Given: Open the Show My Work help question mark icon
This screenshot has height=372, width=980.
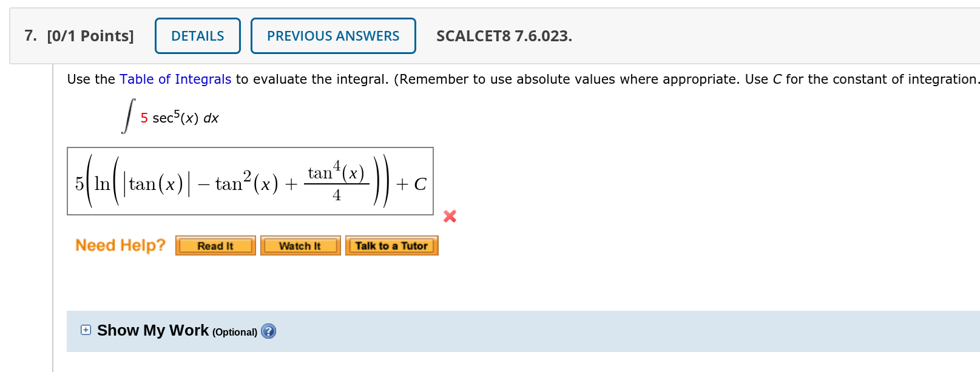Looking at the screenshot, I should tap(268, 331).
